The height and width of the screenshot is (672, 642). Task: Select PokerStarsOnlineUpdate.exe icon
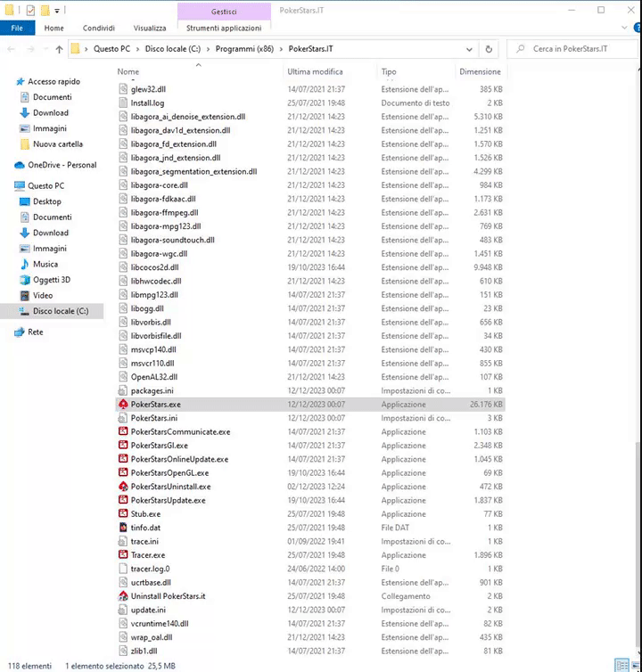click(x=123, y=459)
